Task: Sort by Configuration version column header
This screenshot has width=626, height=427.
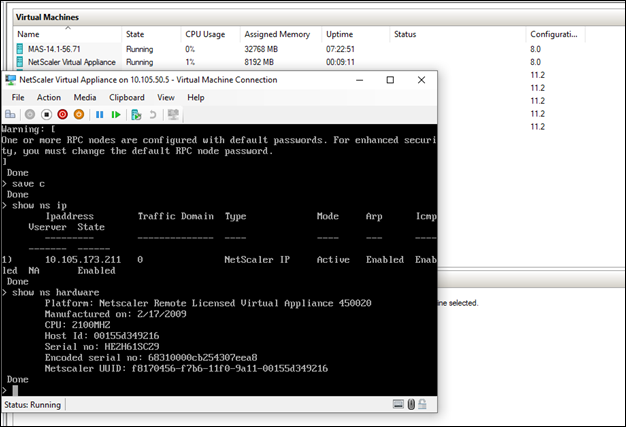Action: 556,34
